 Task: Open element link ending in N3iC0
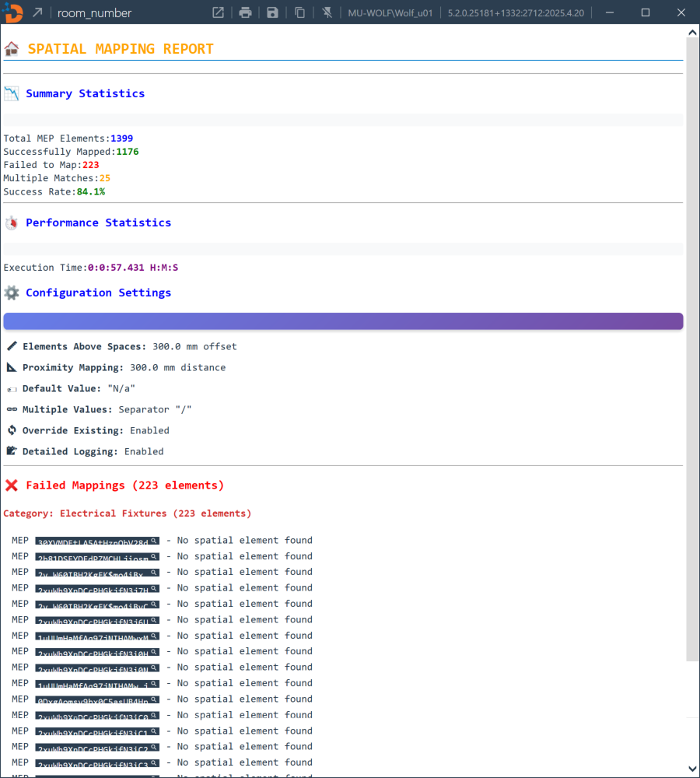click(x=92, y=716)
